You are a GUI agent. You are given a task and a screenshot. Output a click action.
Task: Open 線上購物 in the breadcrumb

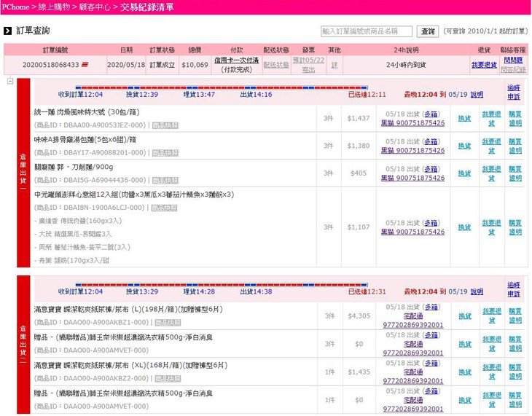click(x=54, y=7)
